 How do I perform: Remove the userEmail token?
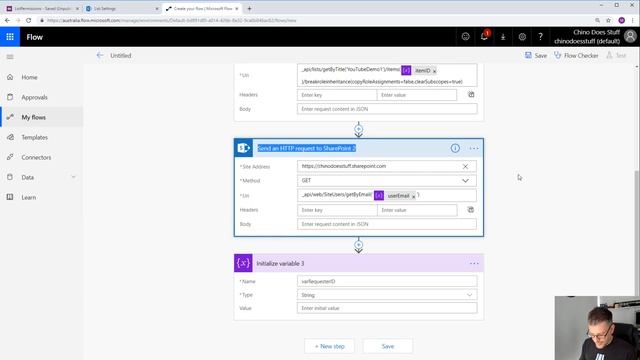pos(413,197)
